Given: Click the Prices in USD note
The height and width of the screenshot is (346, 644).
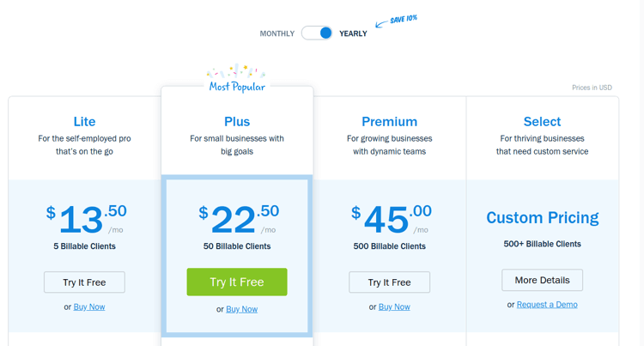Looking at the screenshot, I should 592,88.
